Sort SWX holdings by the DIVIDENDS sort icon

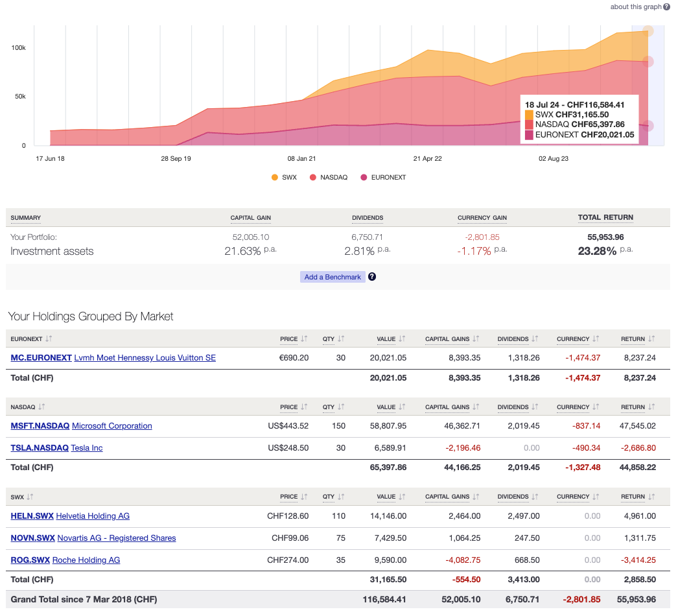click(534, 497)
